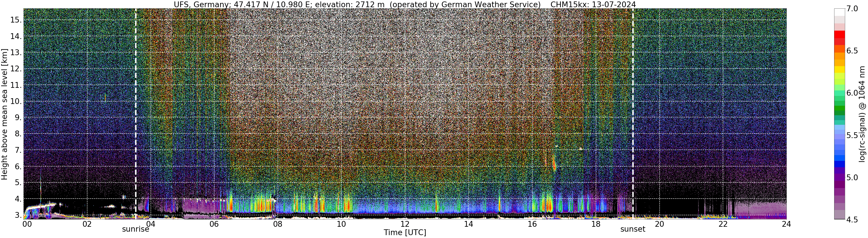Click the 'Time [UTC]' axis label
This screenshot has width=868, height=238.
click(x=405, y=233)
